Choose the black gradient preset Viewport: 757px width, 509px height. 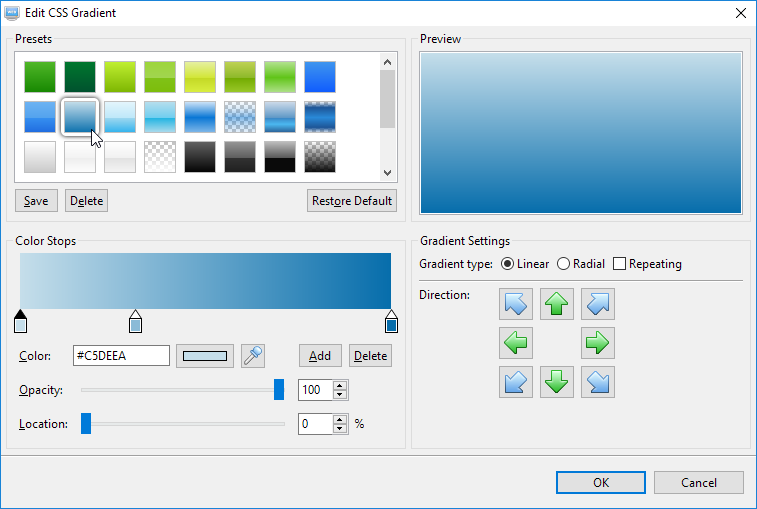click(x=200, y=157)
